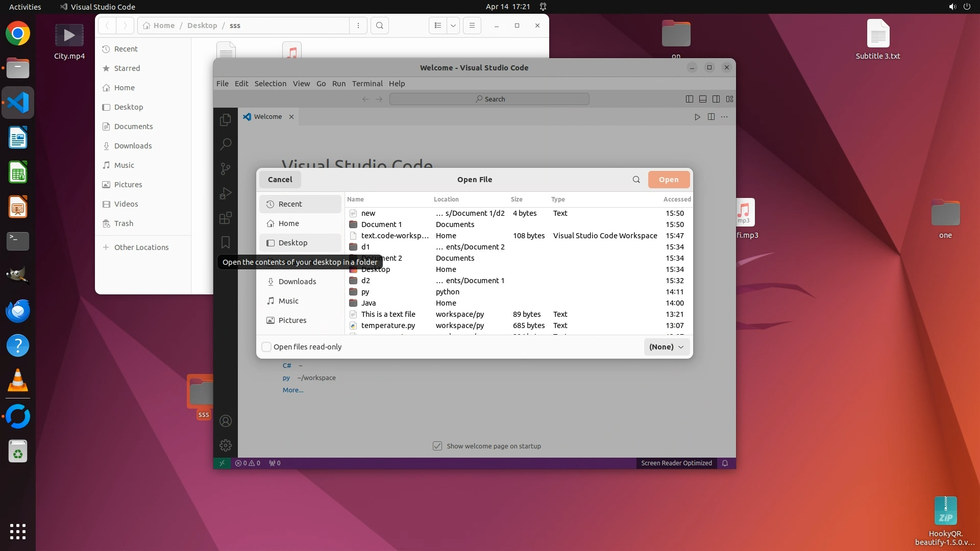Click the Accounts icon in the activity bar

tap(225, 421)
